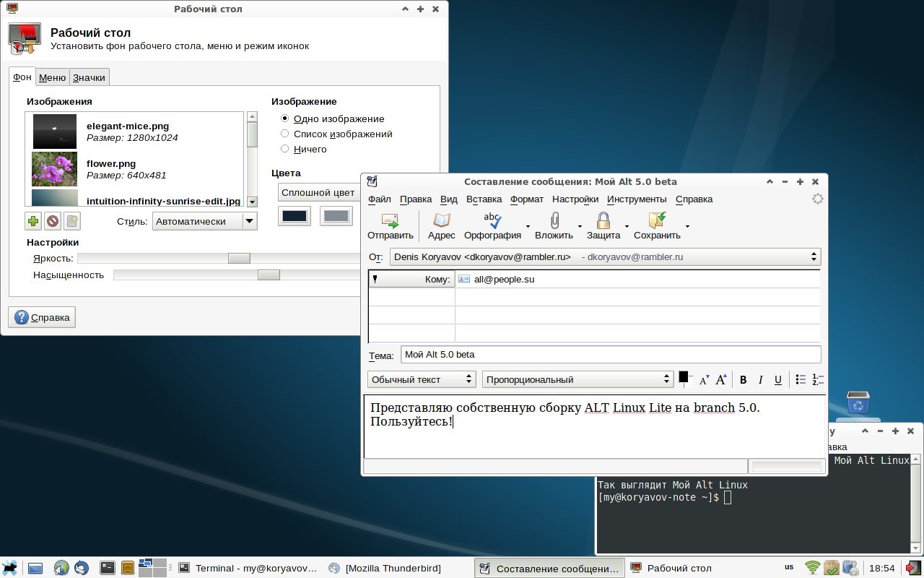Add a new image with green plus
Viewport: 924px width, 578px height.
coord(33,221)
